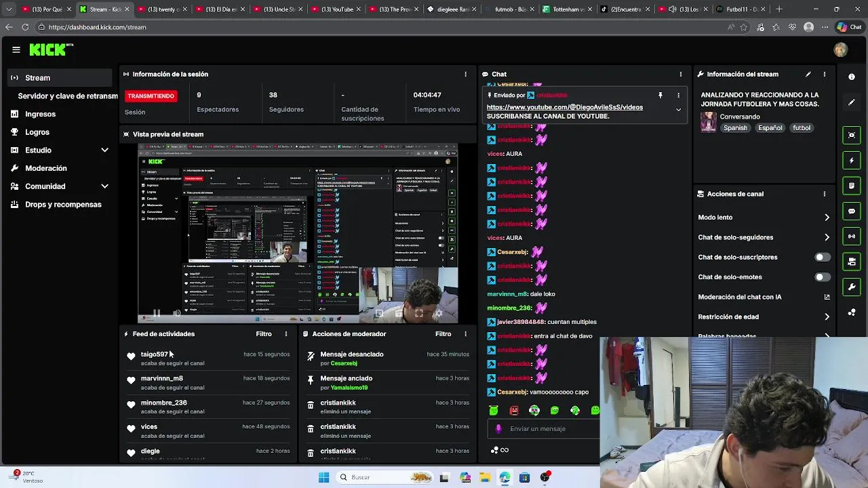Pick the red angry emote
Viewport: 868px width, 488px height.
coord(514,410)
